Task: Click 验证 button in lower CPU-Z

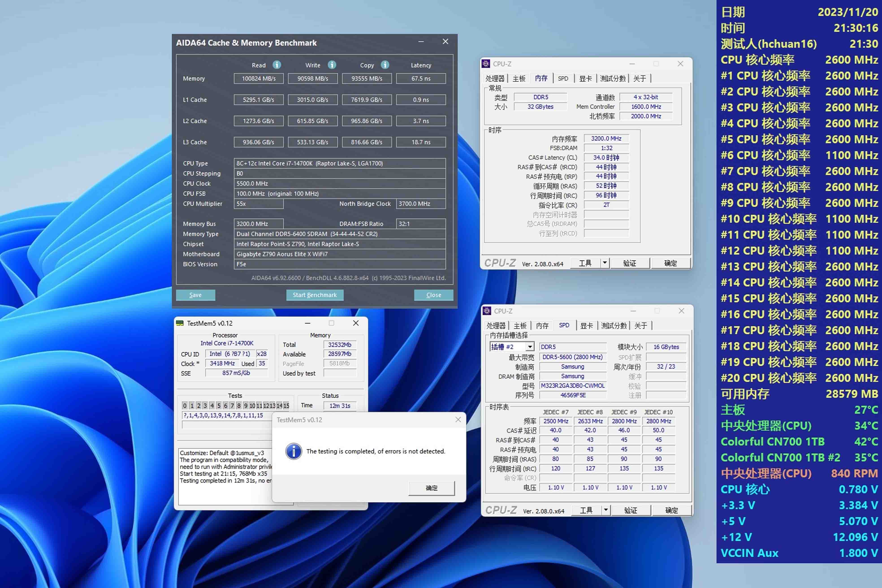Action: pyautogui.click(x=631, y=510)
